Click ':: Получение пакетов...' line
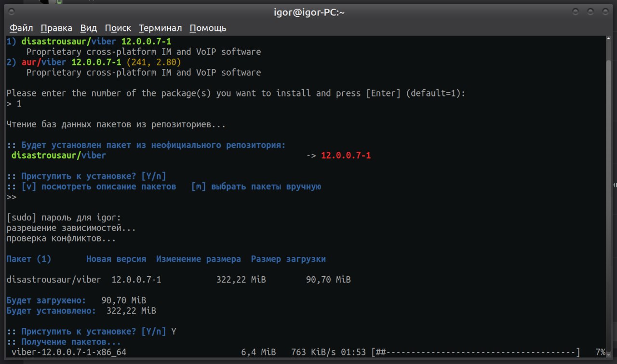Viewport: 617px width, 364px height. click(x=64, y=342)
